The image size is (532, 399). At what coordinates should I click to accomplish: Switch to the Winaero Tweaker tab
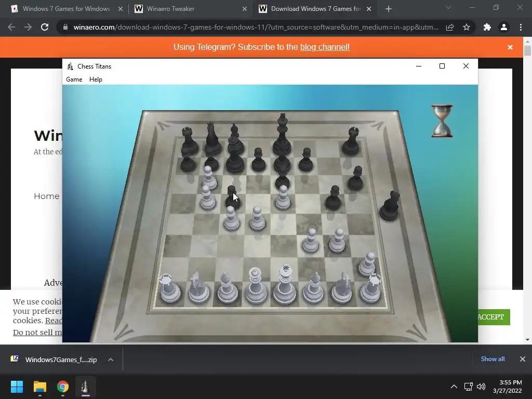[190, 9]
